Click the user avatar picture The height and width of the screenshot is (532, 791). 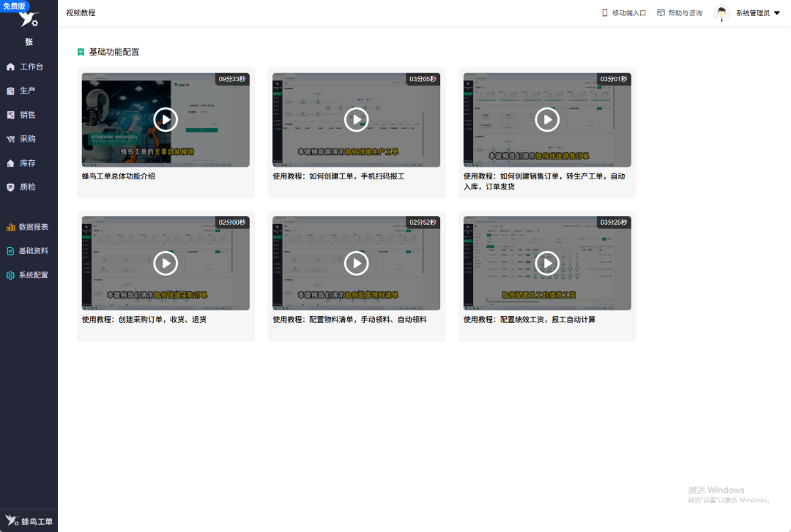click(x=721, y=13)
